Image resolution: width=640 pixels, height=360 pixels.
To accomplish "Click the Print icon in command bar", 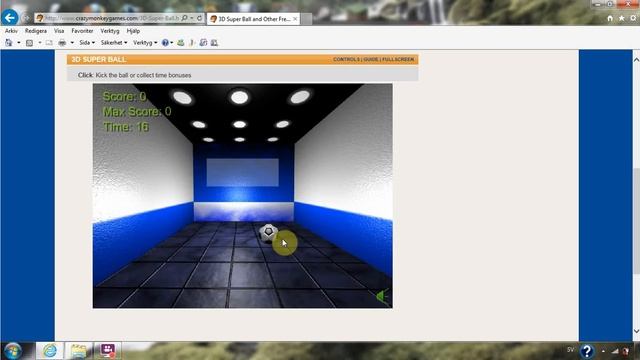I will point(62,42).
